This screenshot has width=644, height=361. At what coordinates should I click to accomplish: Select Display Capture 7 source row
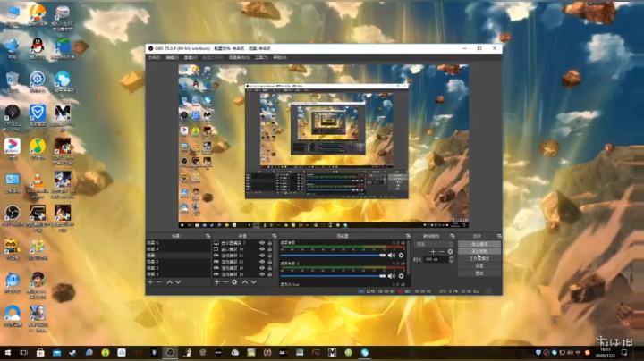243,243
